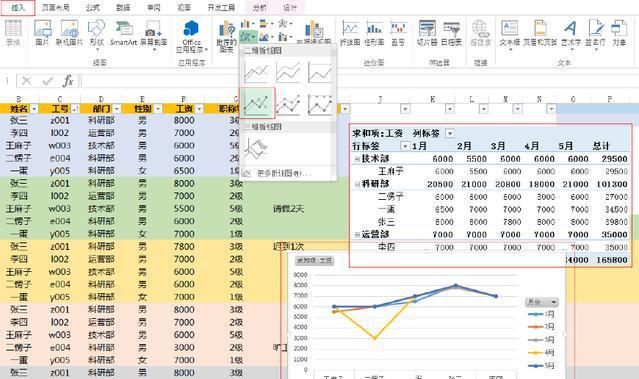Insert a picture with the 图片 icon

(x=42, y=33)
